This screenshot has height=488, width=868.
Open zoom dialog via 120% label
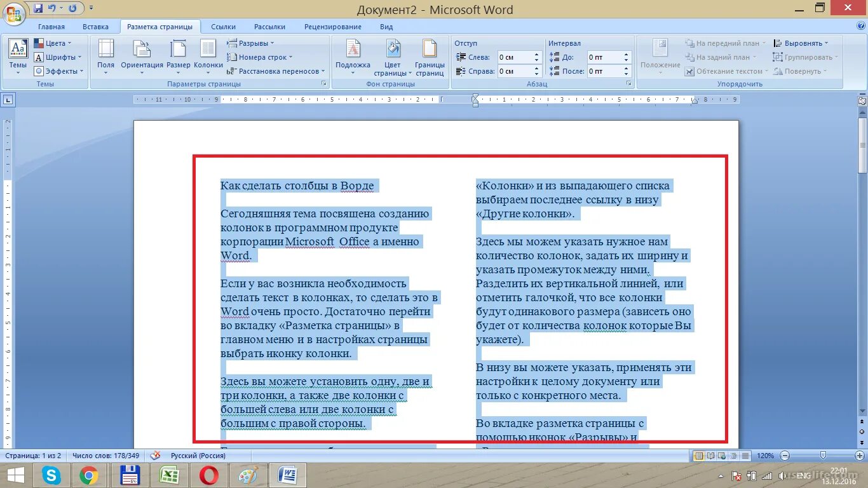[x=766, y=456]
